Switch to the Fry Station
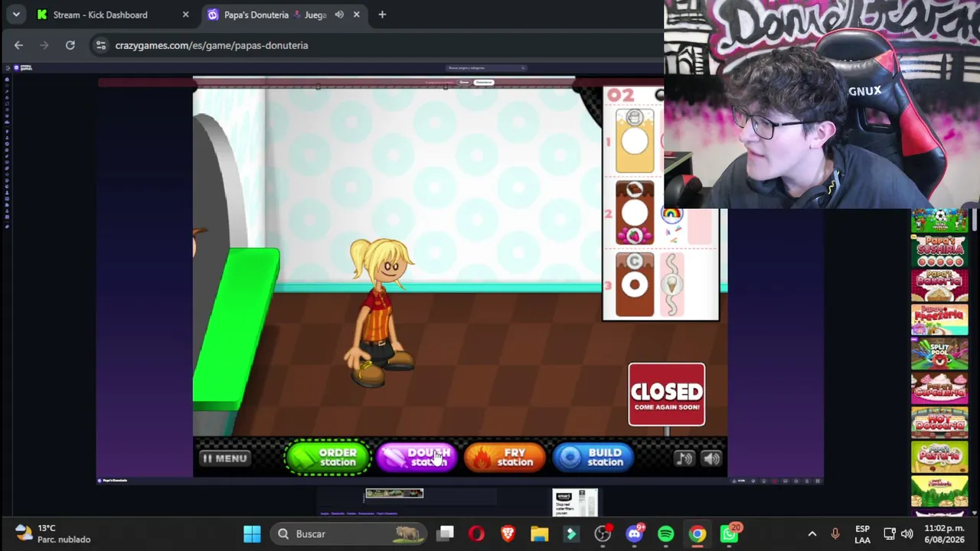Viewport: 980px width, 551px height. [x=505, y=458]
